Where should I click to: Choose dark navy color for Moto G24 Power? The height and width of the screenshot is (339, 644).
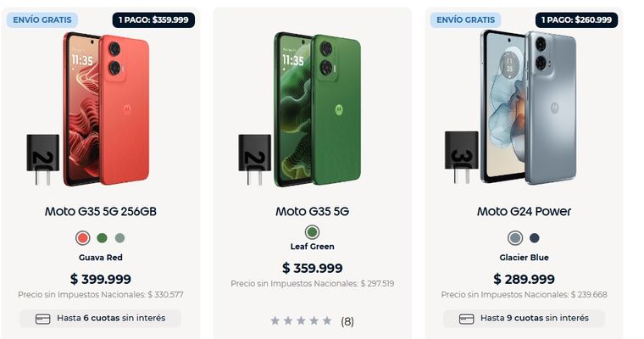[535, 238]
